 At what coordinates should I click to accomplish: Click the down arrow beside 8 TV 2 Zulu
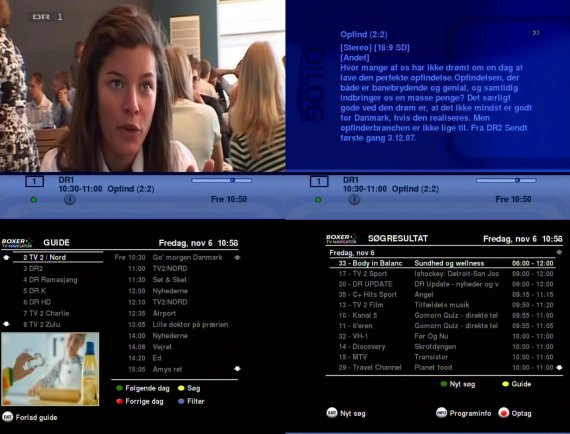click(6, 324)
